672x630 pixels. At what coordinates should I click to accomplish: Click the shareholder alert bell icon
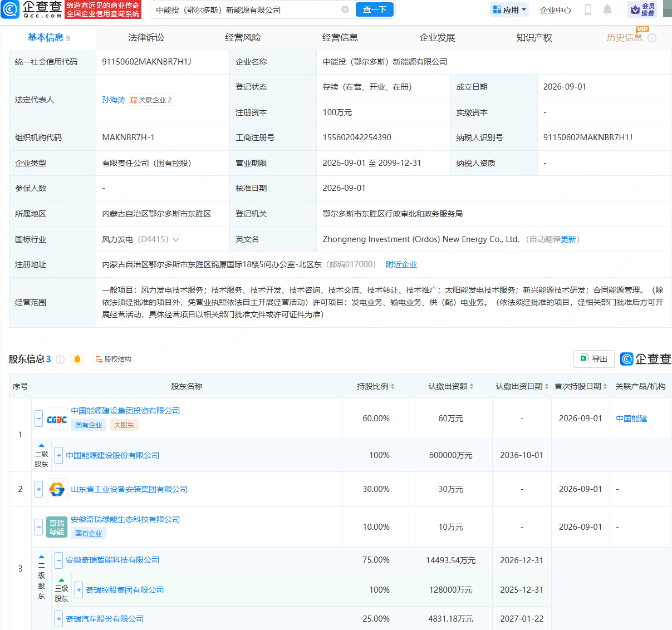pos(77,360)
